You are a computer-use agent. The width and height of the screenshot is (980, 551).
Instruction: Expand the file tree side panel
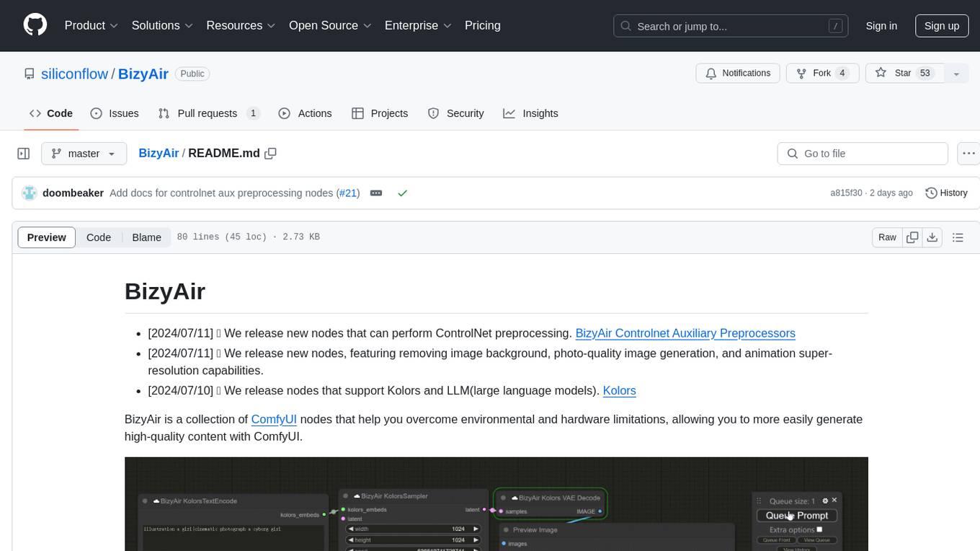click(24, 154)
